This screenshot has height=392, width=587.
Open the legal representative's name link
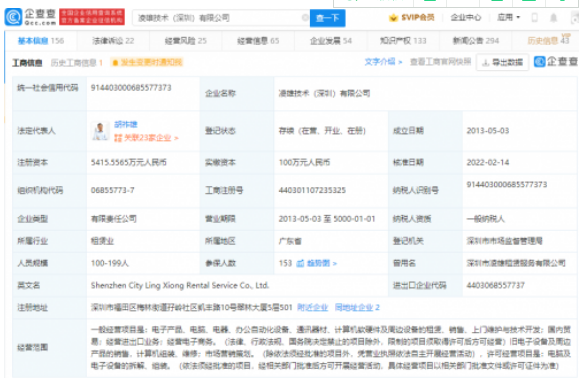[x=126, y=124]
